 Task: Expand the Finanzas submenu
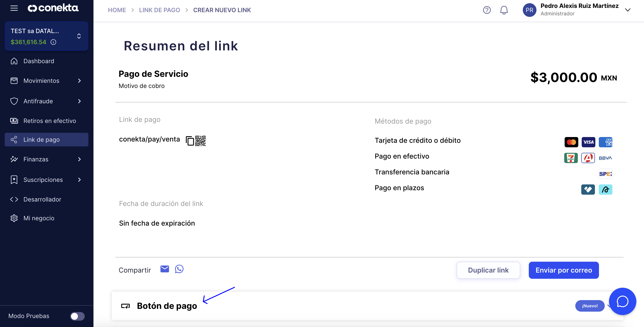coord(47,159)
